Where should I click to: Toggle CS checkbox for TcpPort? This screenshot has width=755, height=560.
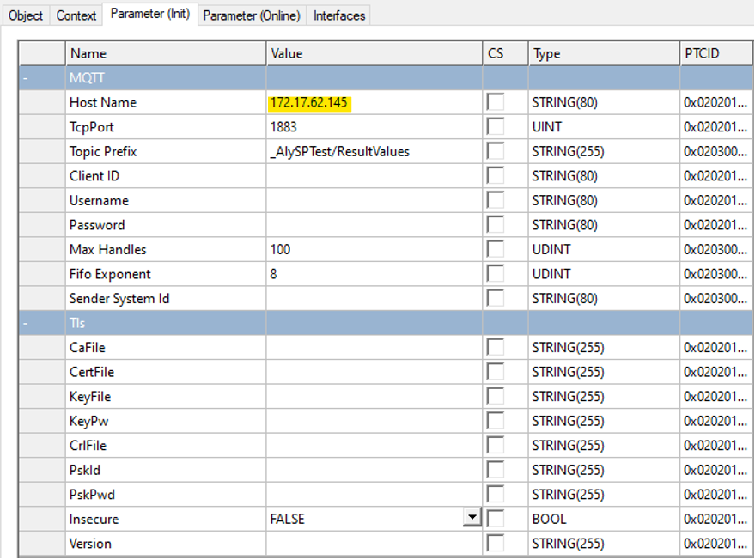click(496, 126)
